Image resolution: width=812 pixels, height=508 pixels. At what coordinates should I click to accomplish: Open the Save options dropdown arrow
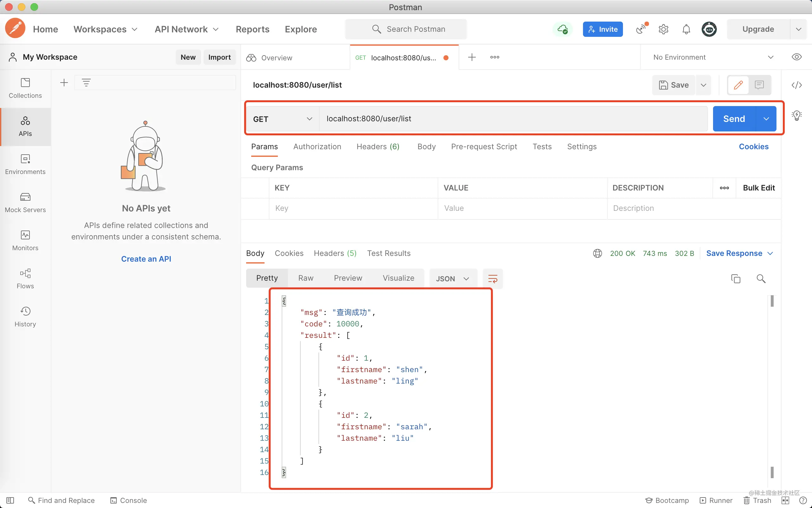coord(703,85)
